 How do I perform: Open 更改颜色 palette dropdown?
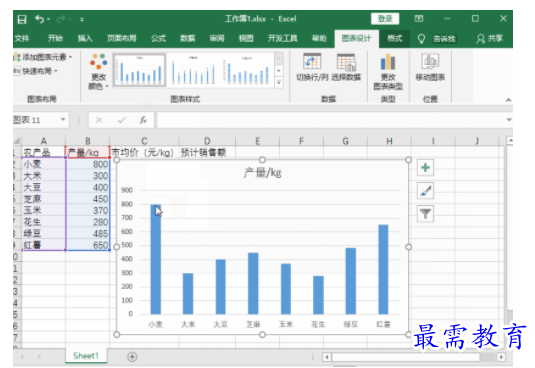98,72
